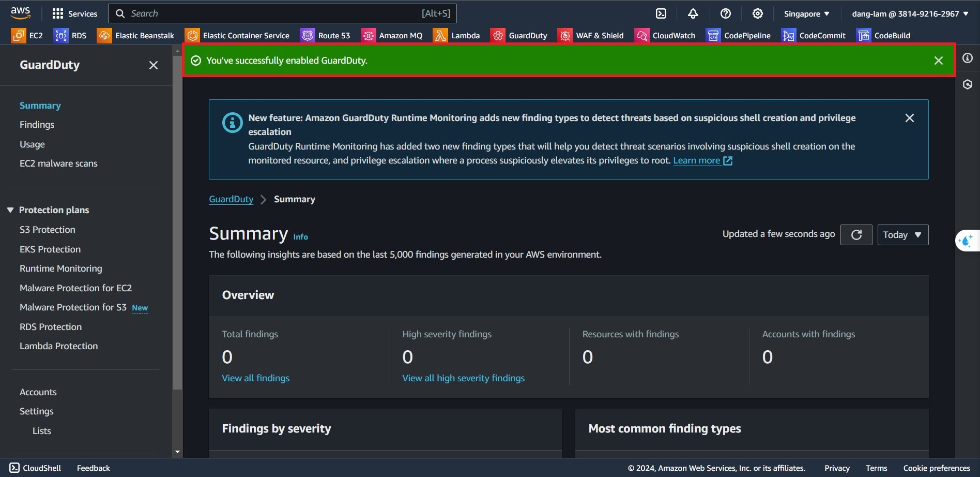
Task: Open the Singapore region dropdown
Action: [806, 14]
